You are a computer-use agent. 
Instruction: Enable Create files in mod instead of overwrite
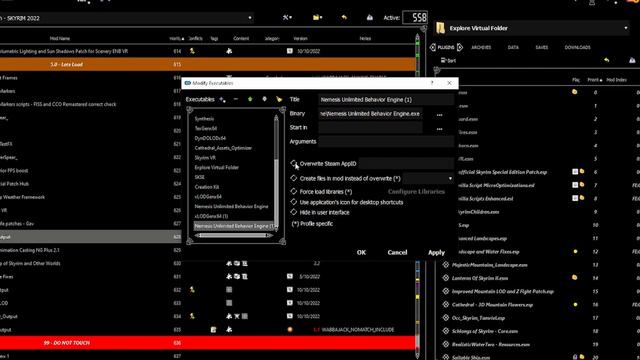point(294,178)
